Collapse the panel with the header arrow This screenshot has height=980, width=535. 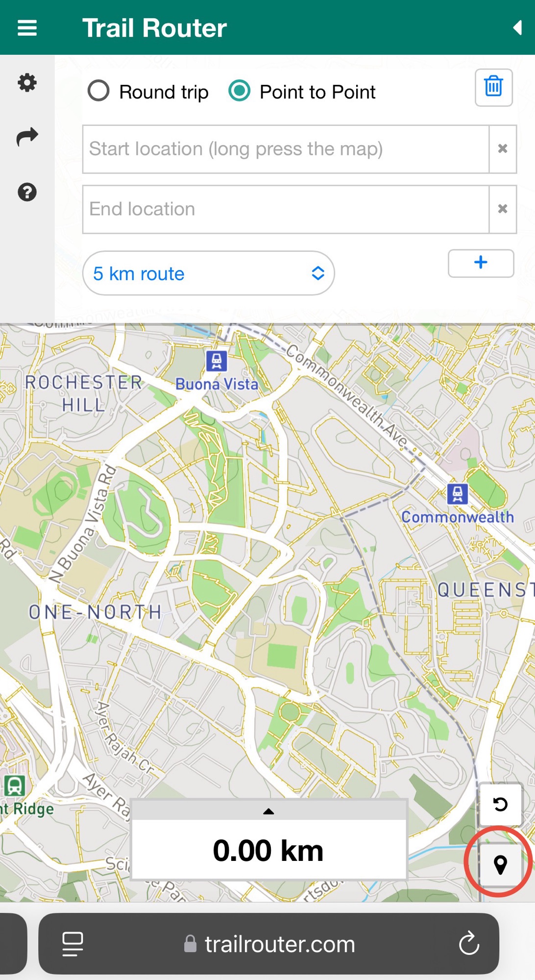click(517, 28)
